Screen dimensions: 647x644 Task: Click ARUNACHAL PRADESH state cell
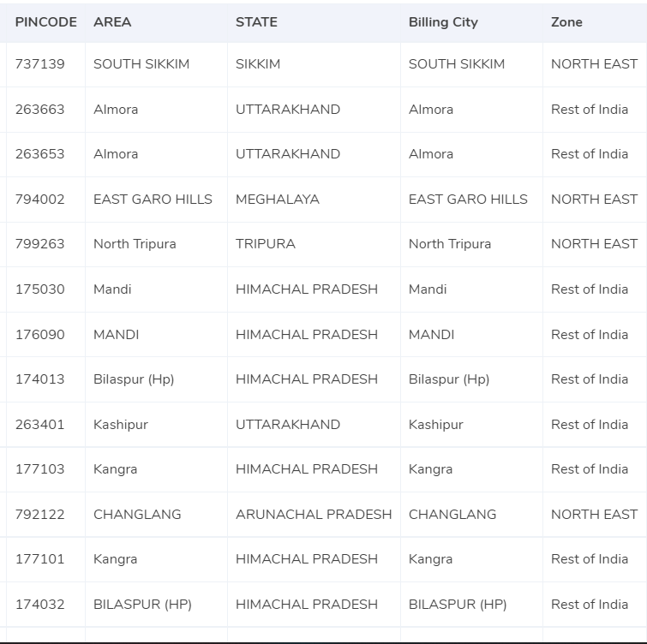(314, 515)
